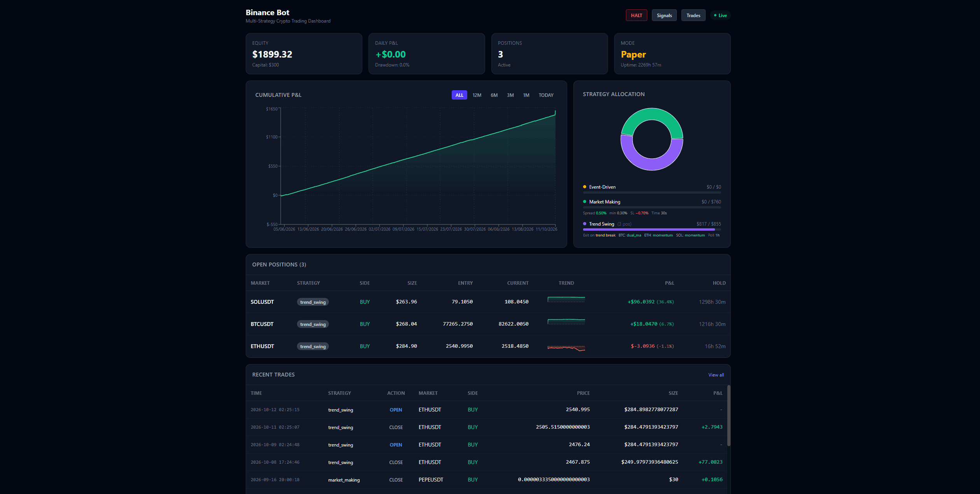This screenshot has width=980, height=494.
Task: Click the PEPEUSDT market_making trade row
Action: (487, 480)
